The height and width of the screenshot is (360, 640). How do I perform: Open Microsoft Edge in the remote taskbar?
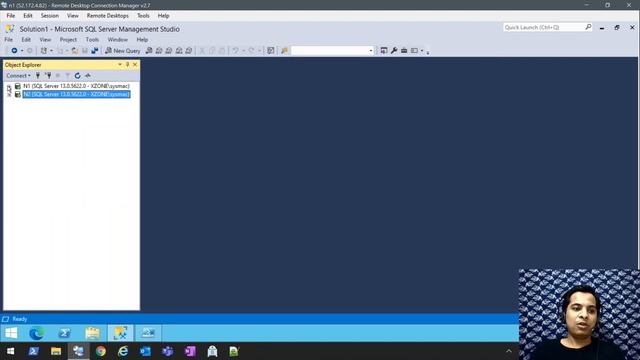pos(37,333)
